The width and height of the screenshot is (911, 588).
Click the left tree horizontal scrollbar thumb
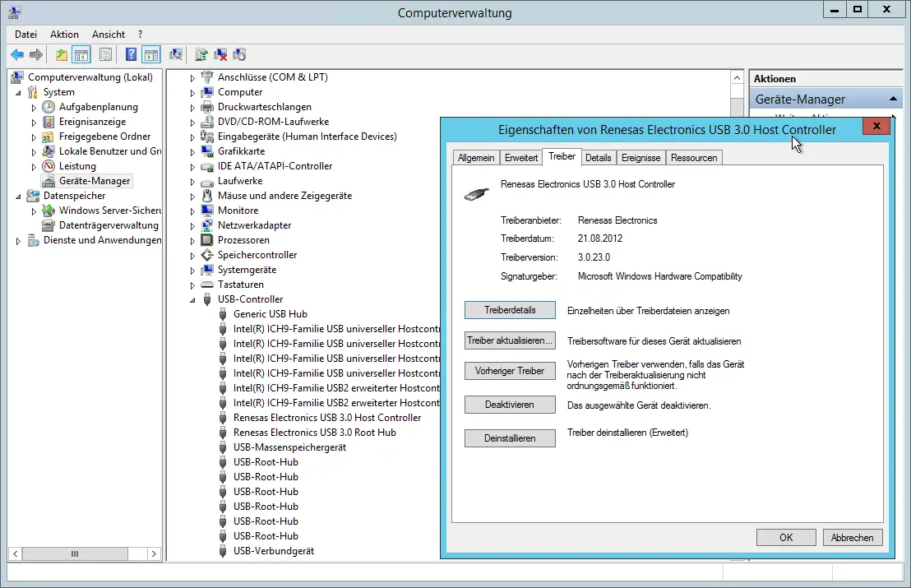pos(75,553)
